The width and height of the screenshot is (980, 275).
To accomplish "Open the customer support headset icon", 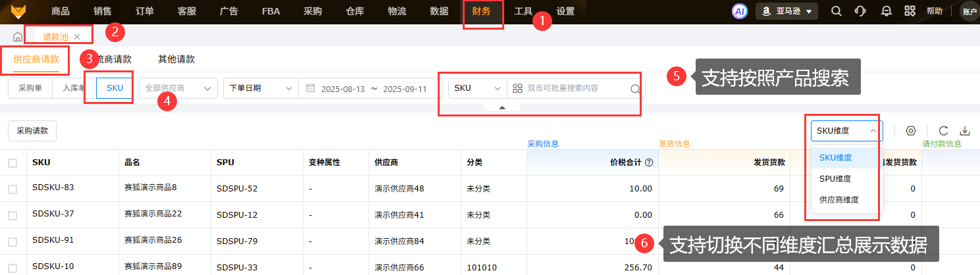I will (860, 11).
